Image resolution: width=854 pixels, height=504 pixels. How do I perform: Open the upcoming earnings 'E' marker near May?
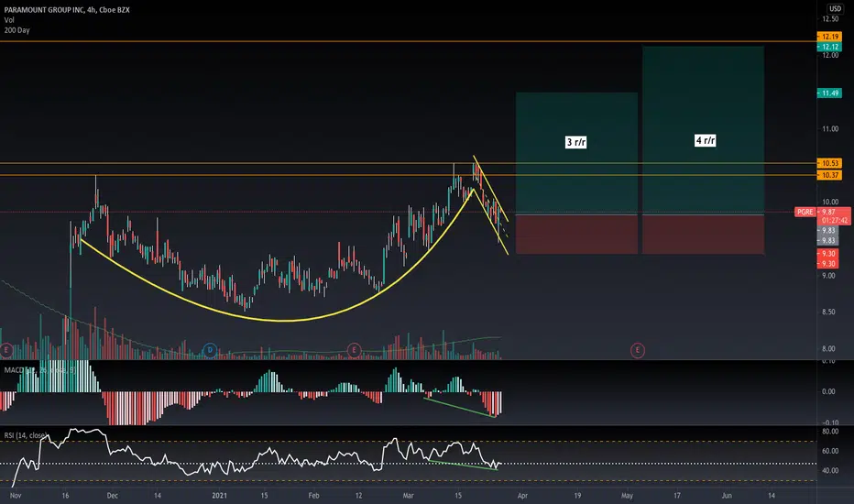coord(637,350)
